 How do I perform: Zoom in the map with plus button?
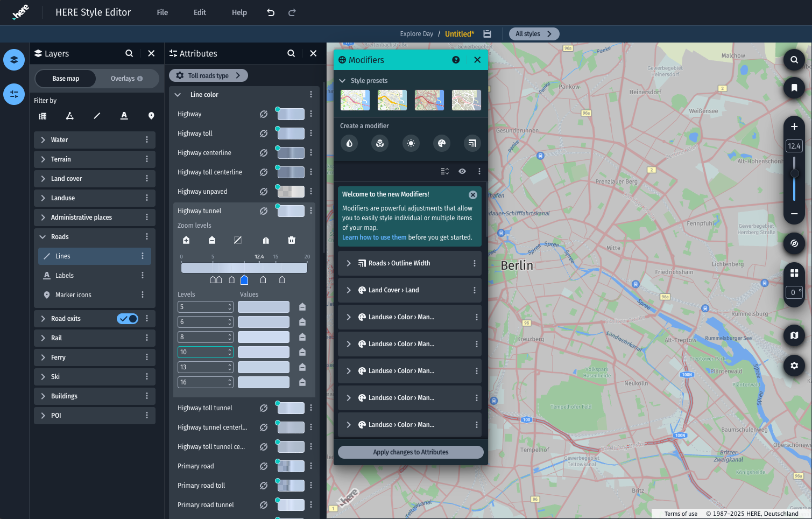pyautogui.click(x=794, y=127)
